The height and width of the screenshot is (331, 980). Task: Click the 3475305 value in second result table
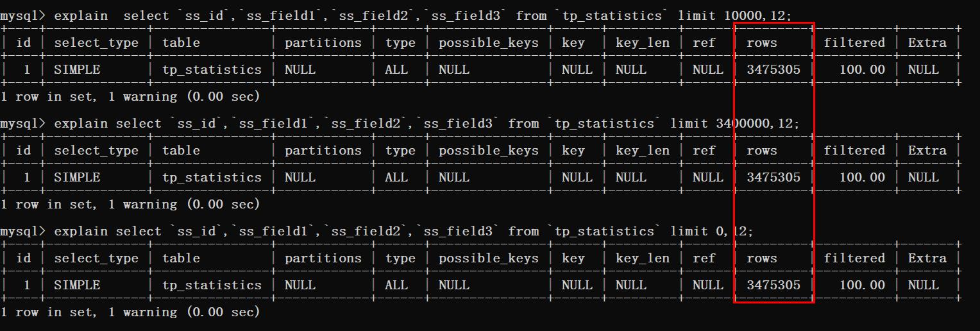click(x=773, y=178)
